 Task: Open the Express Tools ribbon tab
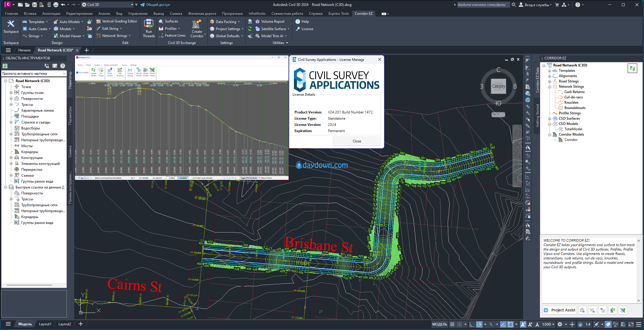(x=339, y=14)
